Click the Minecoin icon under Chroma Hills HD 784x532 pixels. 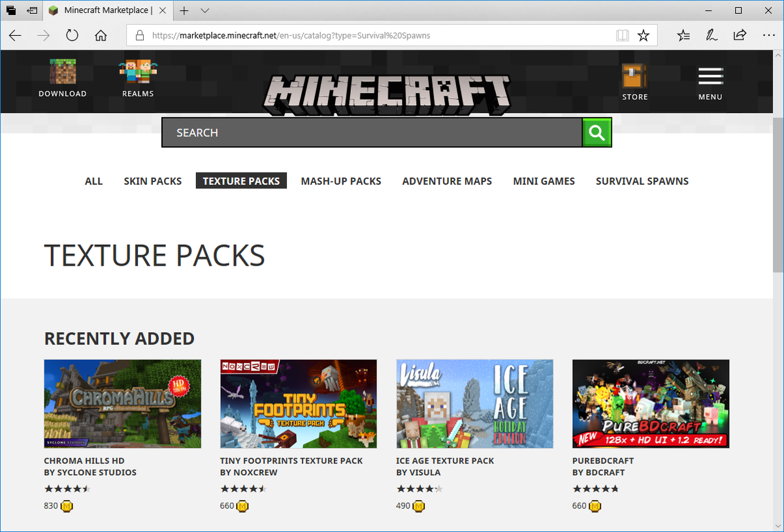tap(67, 506)
